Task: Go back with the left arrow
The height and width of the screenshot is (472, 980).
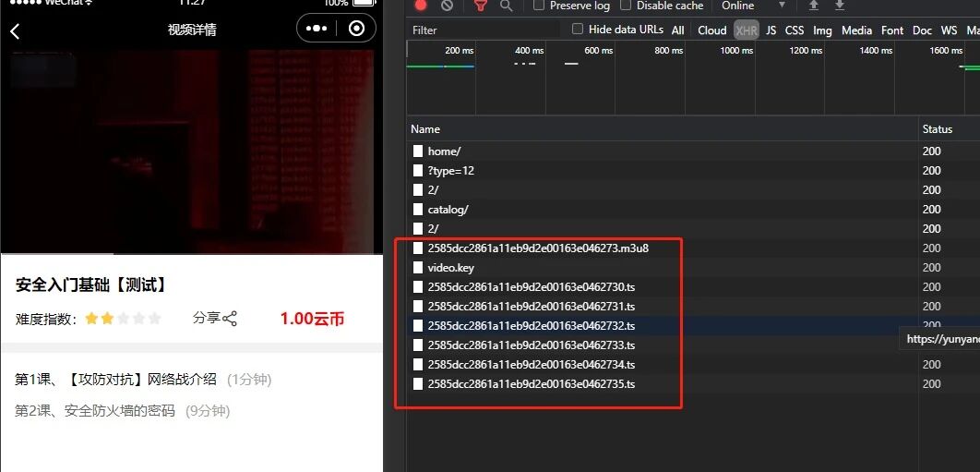Action: 15,31
